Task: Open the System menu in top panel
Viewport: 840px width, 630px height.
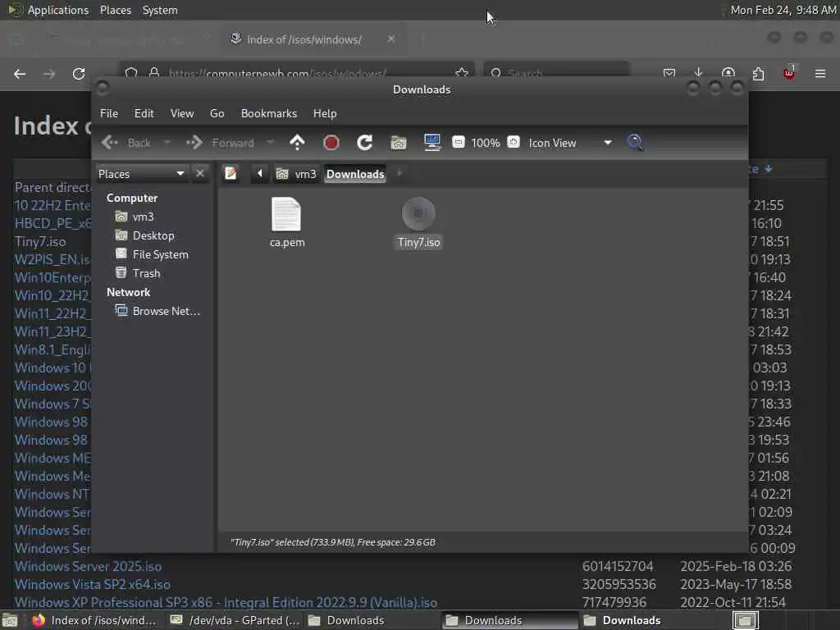Action: click(160, 10)
